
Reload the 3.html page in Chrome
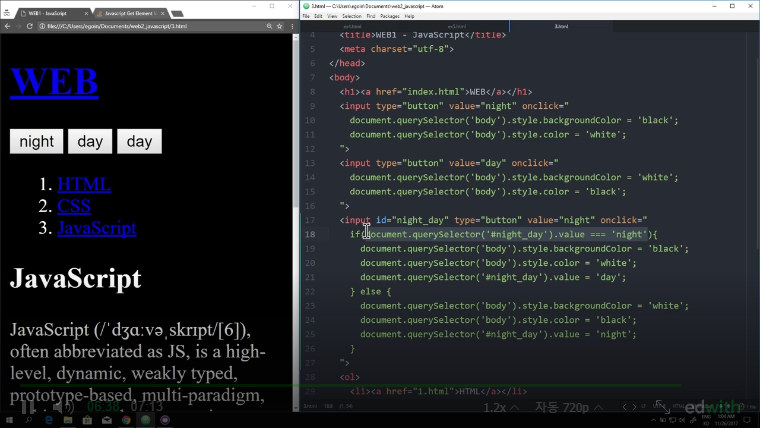[30, 26]
